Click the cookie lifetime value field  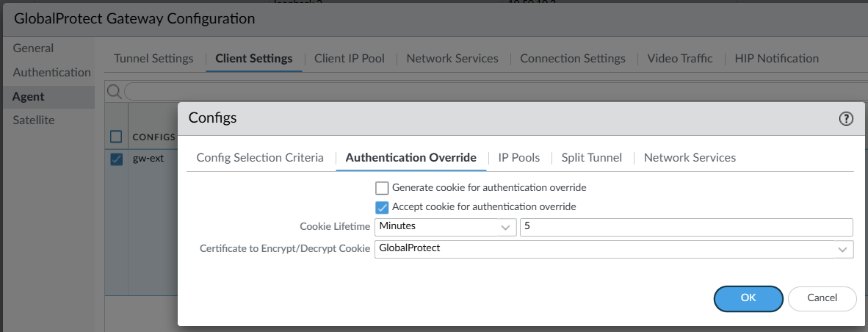click(686, 227)
